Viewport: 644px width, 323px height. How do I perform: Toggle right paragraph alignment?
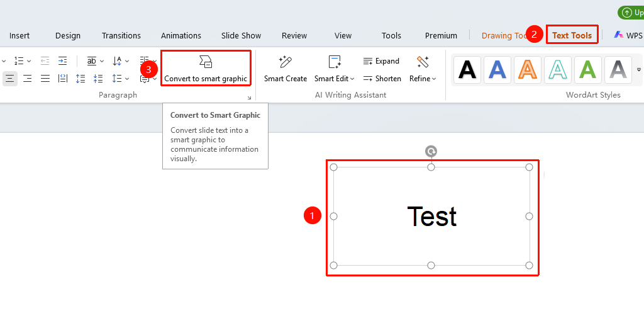[x=28, y=78]
